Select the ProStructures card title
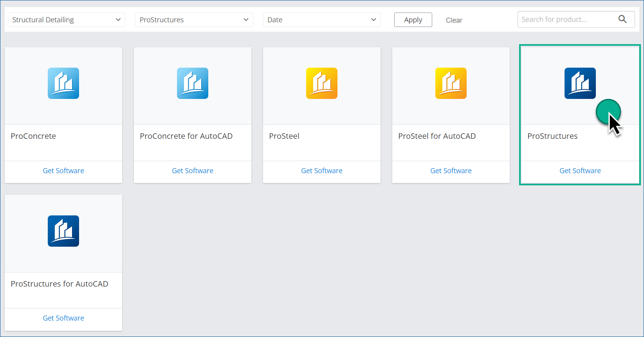 click(x=552, y=136)
